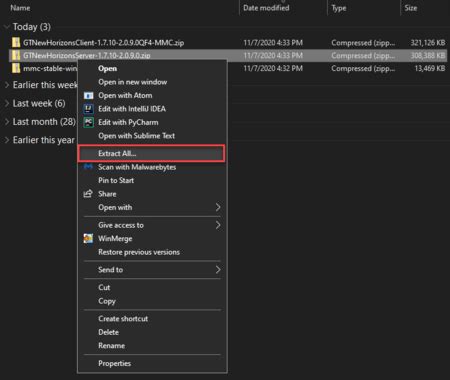Select GTNewHorizonsServer-1.7.10-2.0.9.0.zip file name
This screenshot has height=380, width=450.
(87, 55)
